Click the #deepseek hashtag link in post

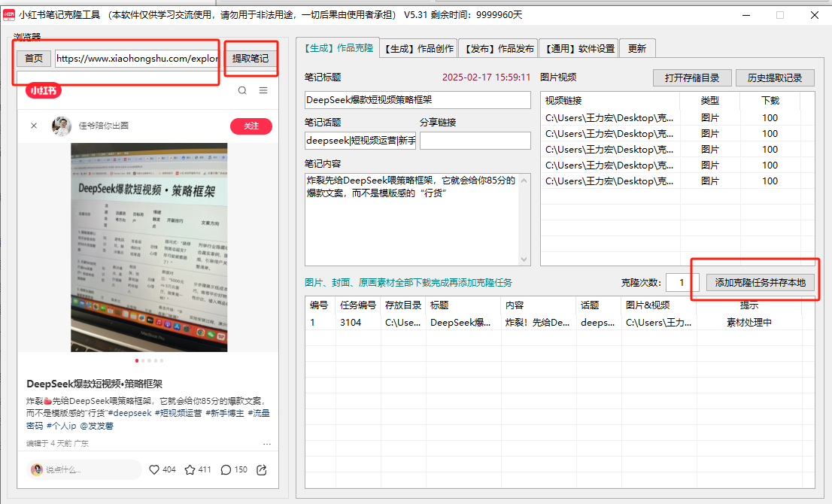pyautogui.click(x=131, y=413)
